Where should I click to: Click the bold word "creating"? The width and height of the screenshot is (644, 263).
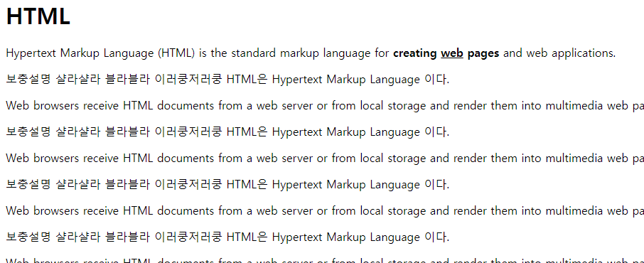pos(415,53)
